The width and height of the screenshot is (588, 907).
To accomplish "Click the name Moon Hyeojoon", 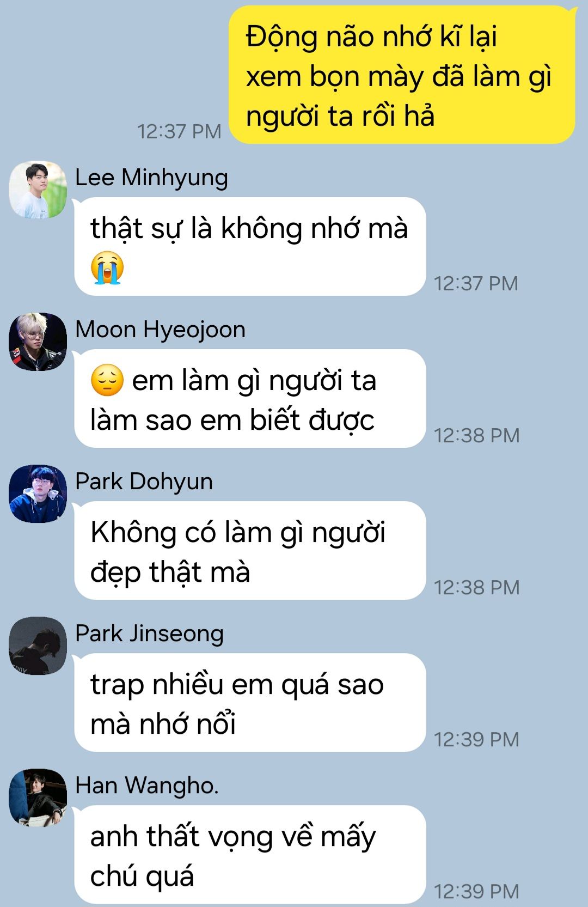I will [160, 330].
